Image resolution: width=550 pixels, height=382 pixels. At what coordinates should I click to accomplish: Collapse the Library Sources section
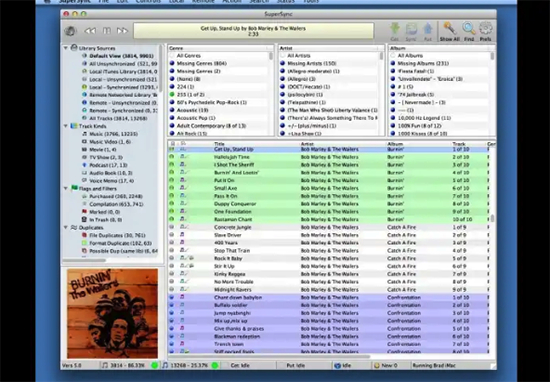(66, 48)
